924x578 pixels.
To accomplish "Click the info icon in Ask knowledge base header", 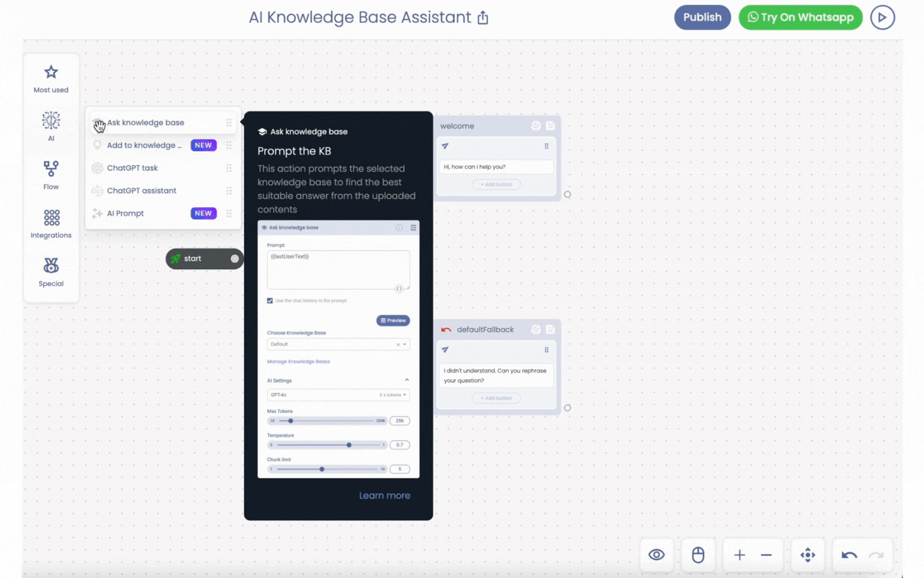I will [x=399, y=228].
